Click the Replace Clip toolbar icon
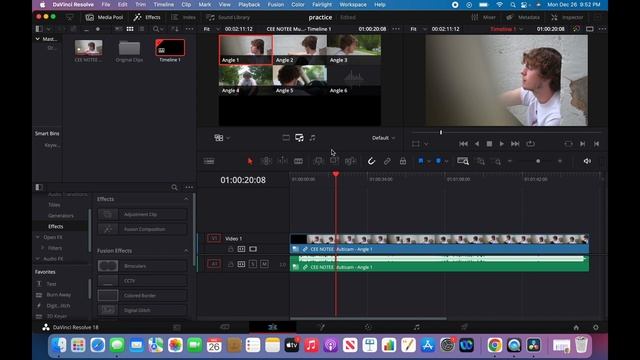Screen dimensions: 640x360 tap(350, 161)
